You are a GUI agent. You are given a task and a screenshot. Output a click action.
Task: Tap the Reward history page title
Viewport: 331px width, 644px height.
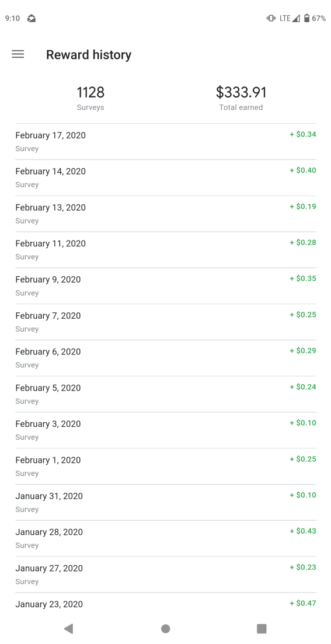point(89,55)
